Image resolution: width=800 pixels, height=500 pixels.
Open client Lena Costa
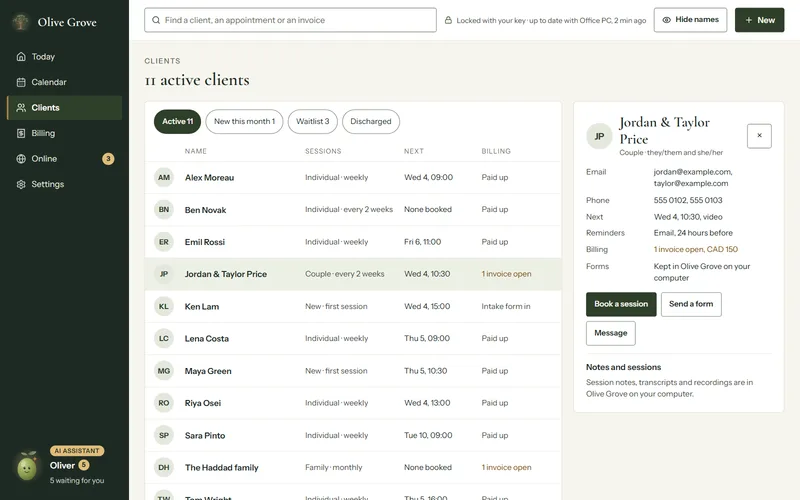pos(353,338)
